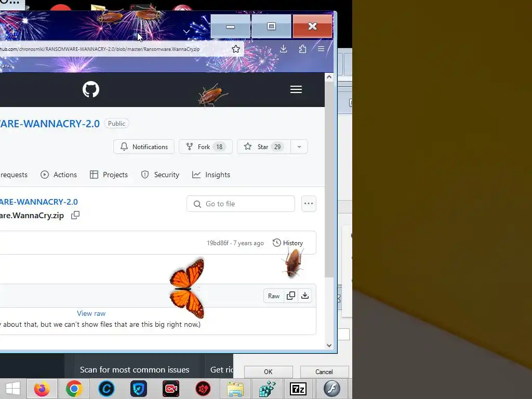
Task: Open File Explorer from the taskbar
Action: coord(235,389)
